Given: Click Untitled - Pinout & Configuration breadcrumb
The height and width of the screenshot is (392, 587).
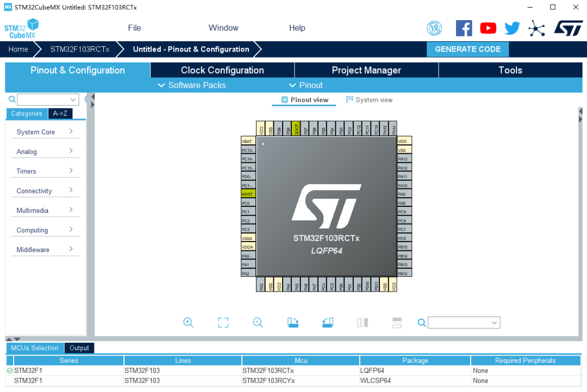Looking at the screenshot, I should pyautogui.click(x=191, y=49).
